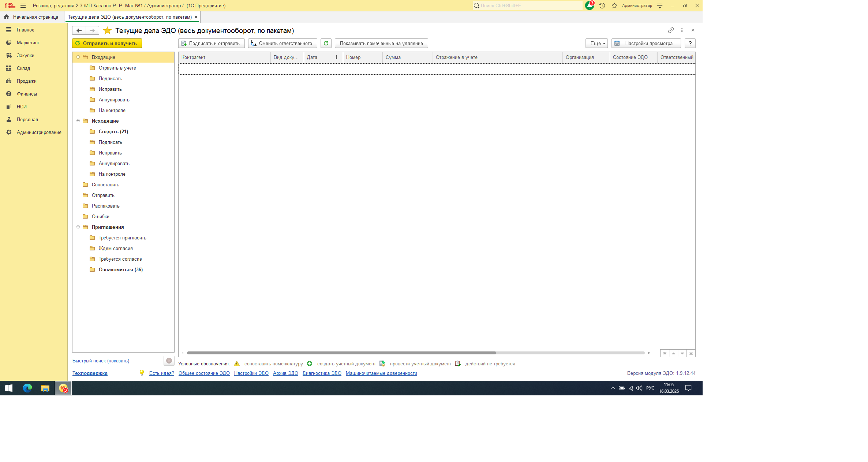
Task: Toggle the yellow star favorite for this form
Action: 107,31
